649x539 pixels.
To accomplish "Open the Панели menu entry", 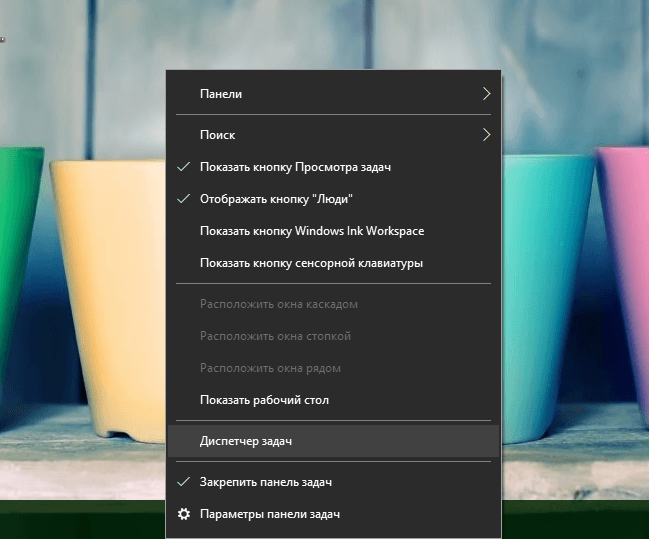I will (334, 94).
